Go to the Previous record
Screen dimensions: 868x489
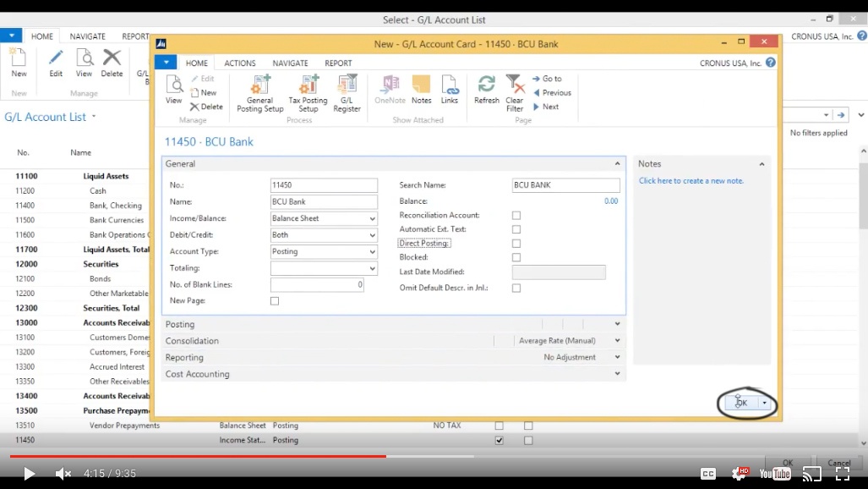pyautogui.click(x=551, y=92)
